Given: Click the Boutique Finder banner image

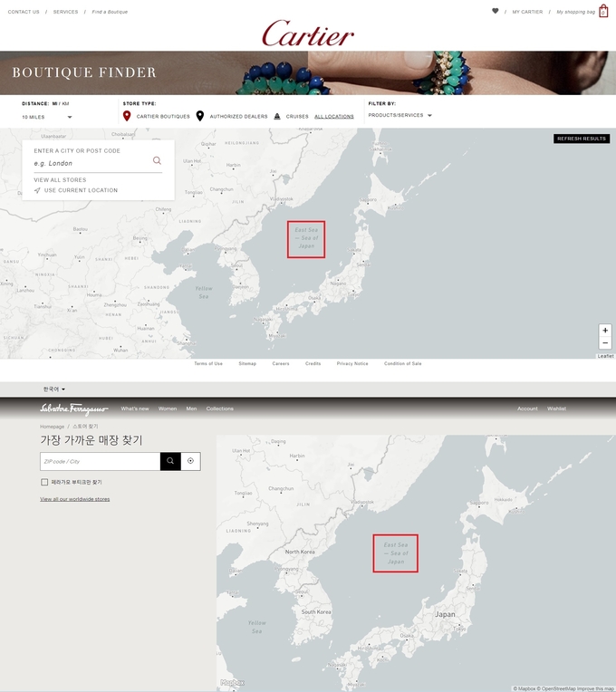Looking at the screenshot, I should [x=308, y=72].
